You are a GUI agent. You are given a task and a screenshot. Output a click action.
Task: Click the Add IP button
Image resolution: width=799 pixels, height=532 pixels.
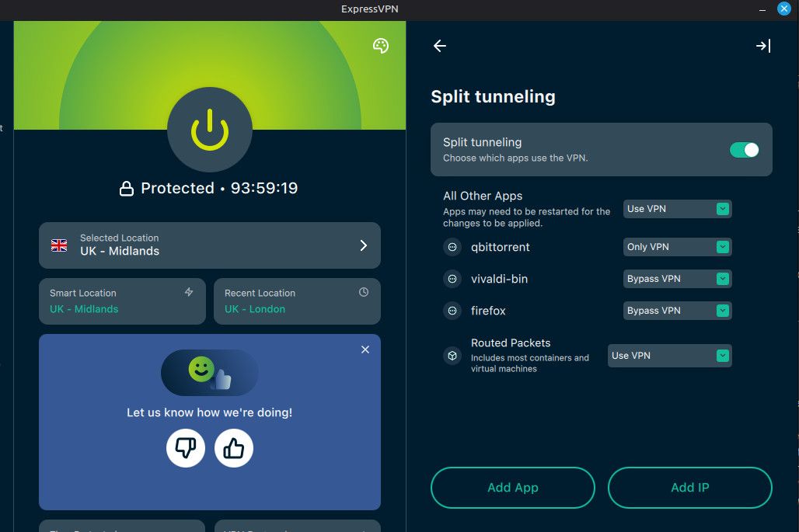690,487
